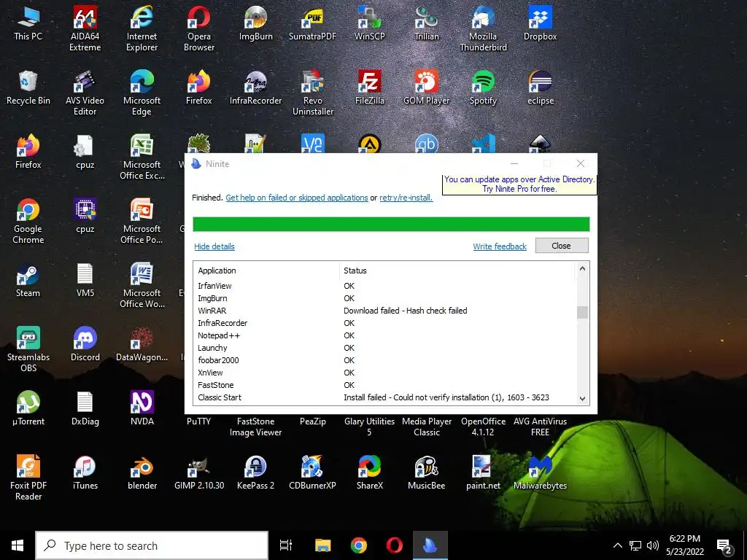The image size is (747, 560).
Task: Click the Trillian desktop icon
Action: click(426, 23)
